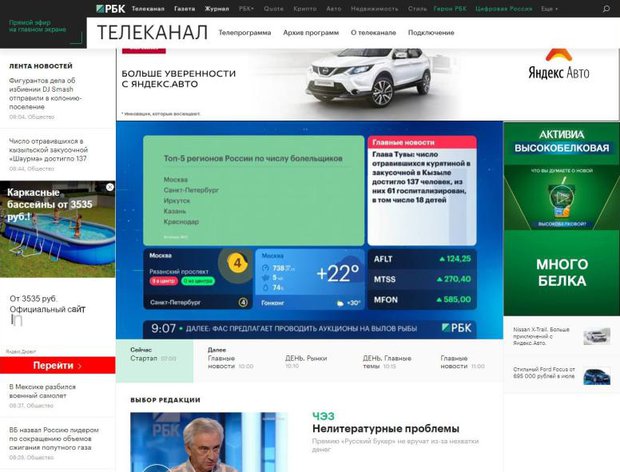Open the Подключение tab

(x=431, y=32)
